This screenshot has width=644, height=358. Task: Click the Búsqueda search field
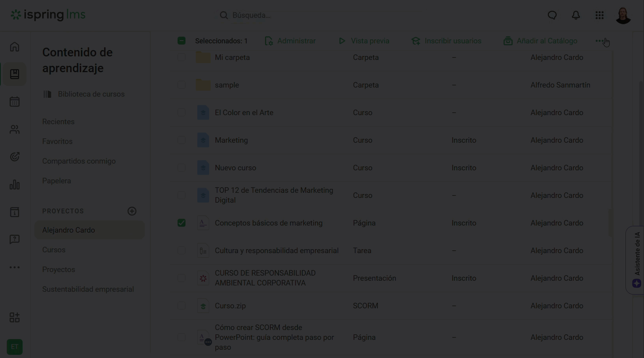click(316, 15)
